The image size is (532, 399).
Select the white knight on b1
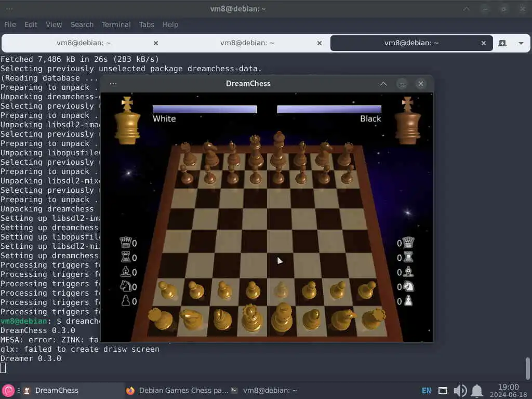pos(192,320)
